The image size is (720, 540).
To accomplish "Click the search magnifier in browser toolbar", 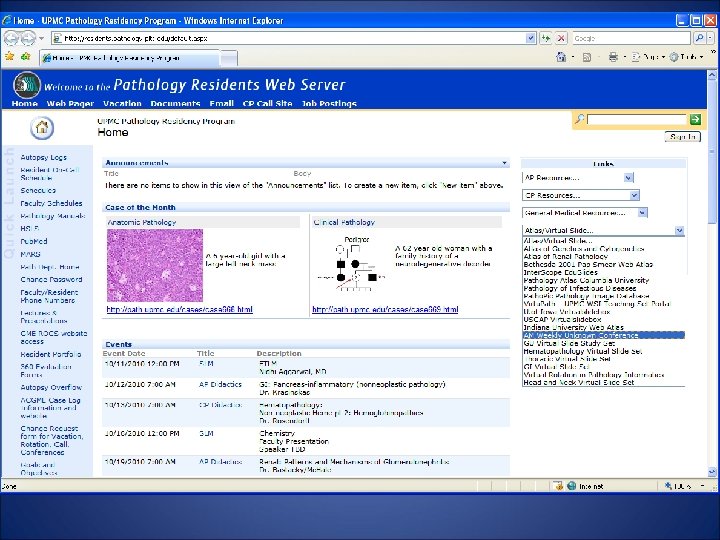I will pos(699,38).
